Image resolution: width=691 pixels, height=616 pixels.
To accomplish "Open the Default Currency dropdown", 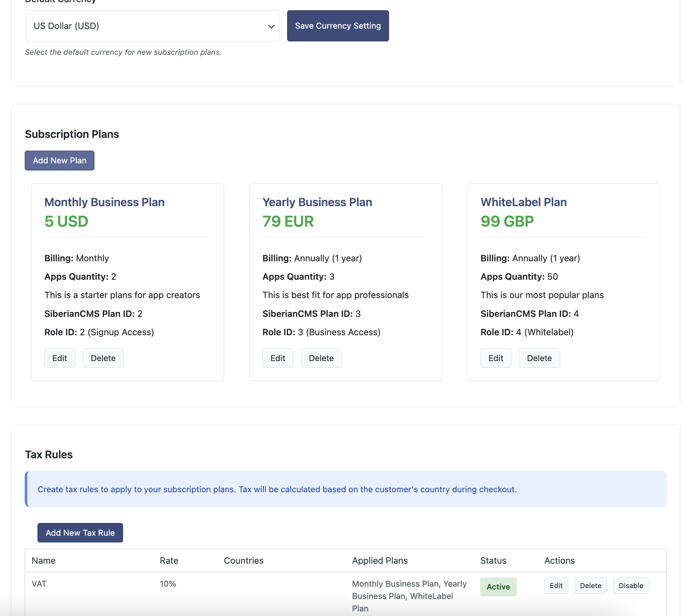I will click(152, 26).
